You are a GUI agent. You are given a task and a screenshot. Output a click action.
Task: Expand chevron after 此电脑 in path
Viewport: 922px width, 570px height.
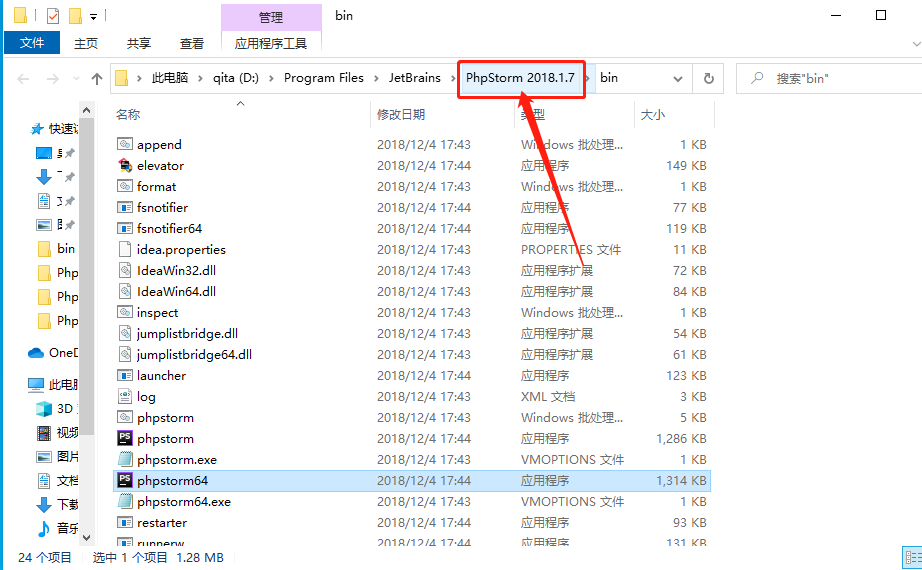[200, 78]
